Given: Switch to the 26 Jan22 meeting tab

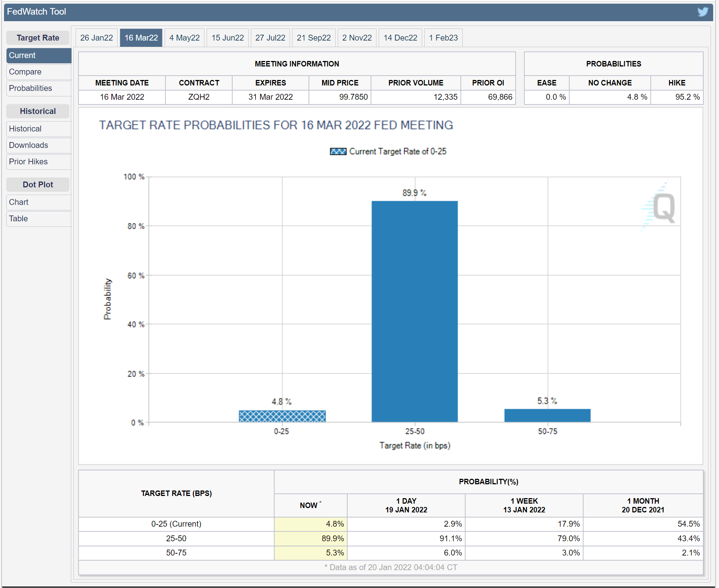Looking at the screenshot, I should pos(96,38).
